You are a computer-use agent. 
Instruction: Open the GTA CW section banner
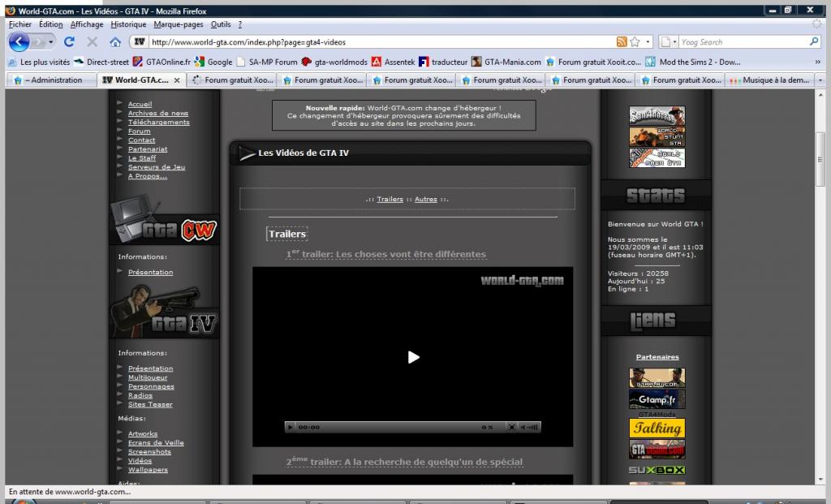click(x=164, y=220)
